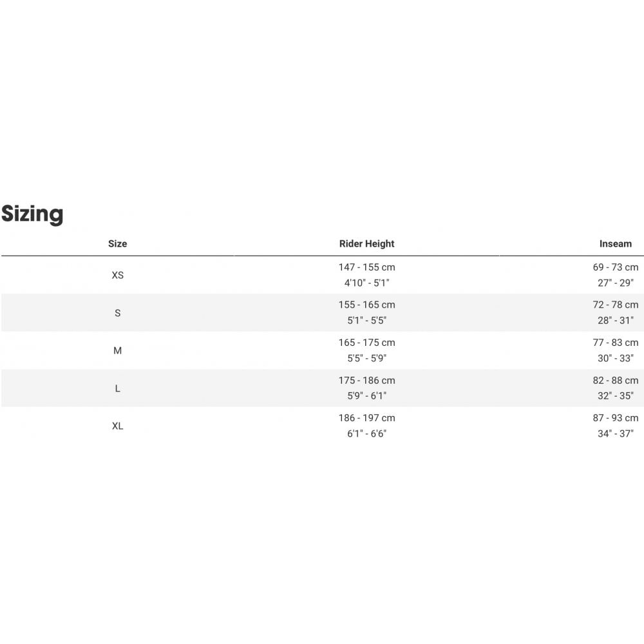Select the 4'10" - 5'1" height value
This screenshot has width=644, height=644.
pyautogui.click(x=367, y=283)
